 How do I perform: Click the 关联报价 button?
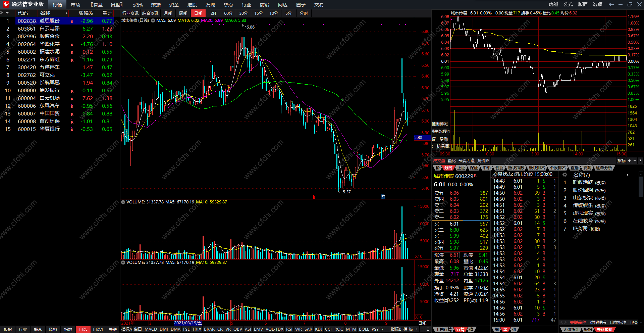pos(605,329)
